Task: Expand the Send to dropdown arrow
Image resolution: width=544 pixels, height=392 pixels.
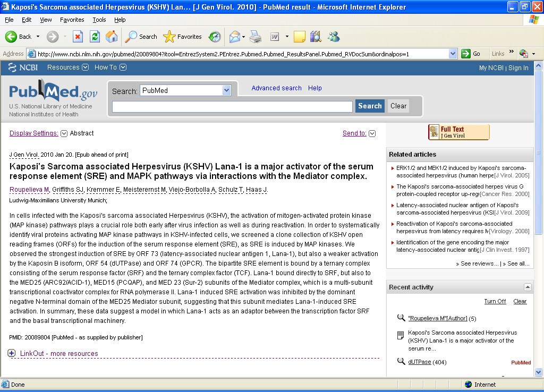Action: (x=372, y=133)
